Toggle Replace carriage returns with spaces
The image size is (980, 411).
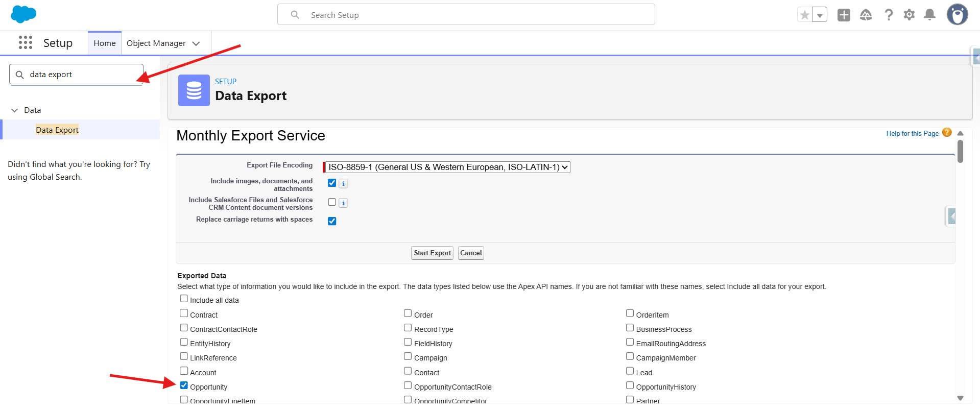point(332,221)
